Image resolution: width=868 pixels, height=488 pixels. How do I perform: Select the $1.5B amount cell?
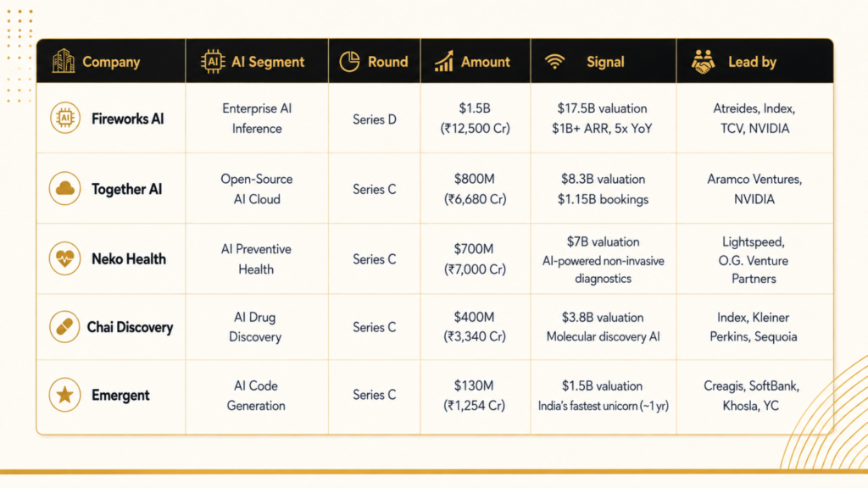pos(475,119)
